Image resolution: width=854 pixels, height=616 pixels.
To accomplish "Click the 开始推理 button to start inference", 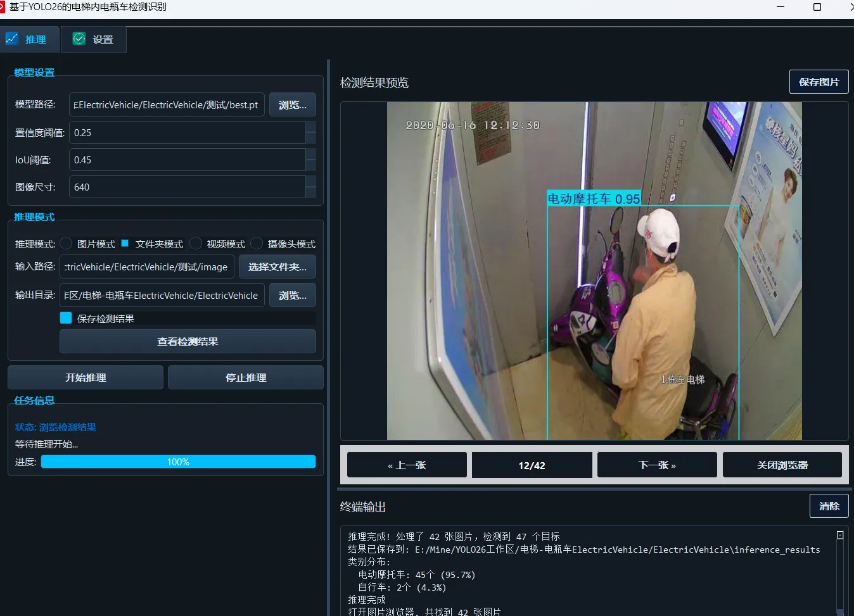I will pyautogui.click(x=85, y=377).
